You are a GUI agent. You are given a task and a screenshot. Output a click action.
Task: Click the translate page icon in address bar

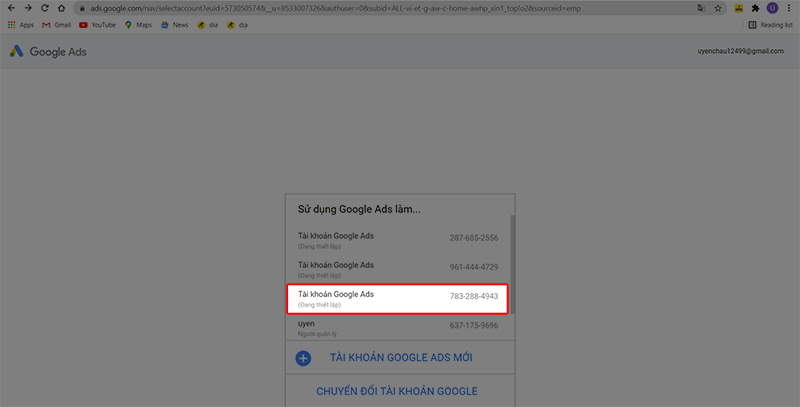coord(700,8)
